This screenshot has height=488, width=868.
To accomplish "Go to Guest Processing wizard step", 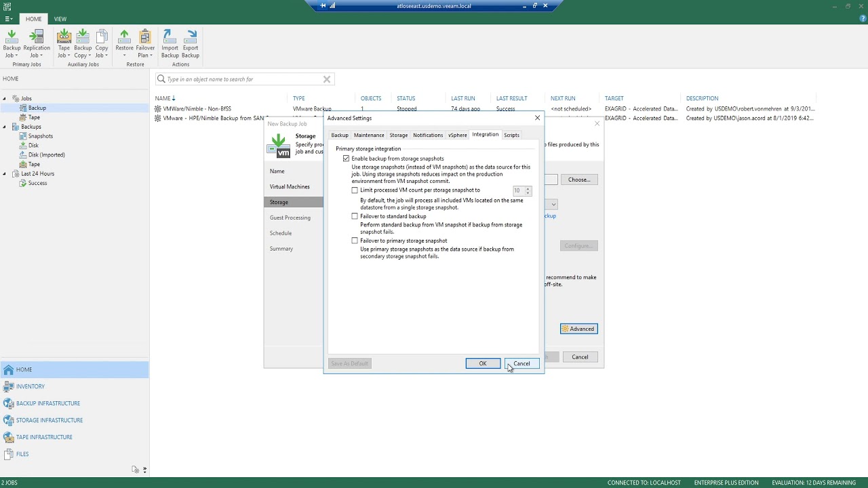I will (x=290, y=218).
